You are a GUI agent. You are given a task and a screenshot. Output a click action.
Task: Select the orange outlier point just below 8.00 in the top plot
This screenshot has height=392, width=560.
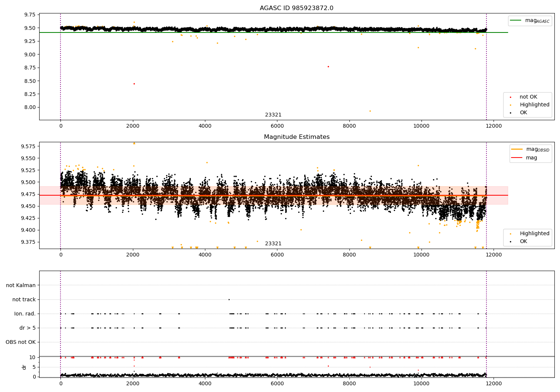[370, 111]
